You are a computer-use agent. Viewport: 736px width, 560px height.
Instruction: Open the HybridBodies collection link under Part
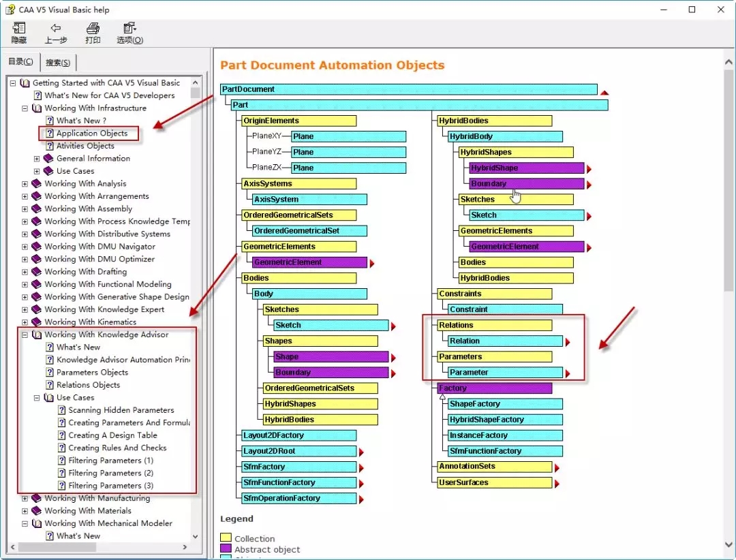494,121
